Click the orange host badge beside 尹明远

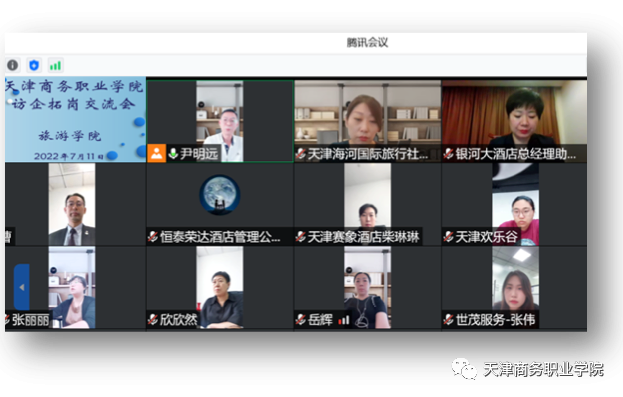click(x=157, y=153)
